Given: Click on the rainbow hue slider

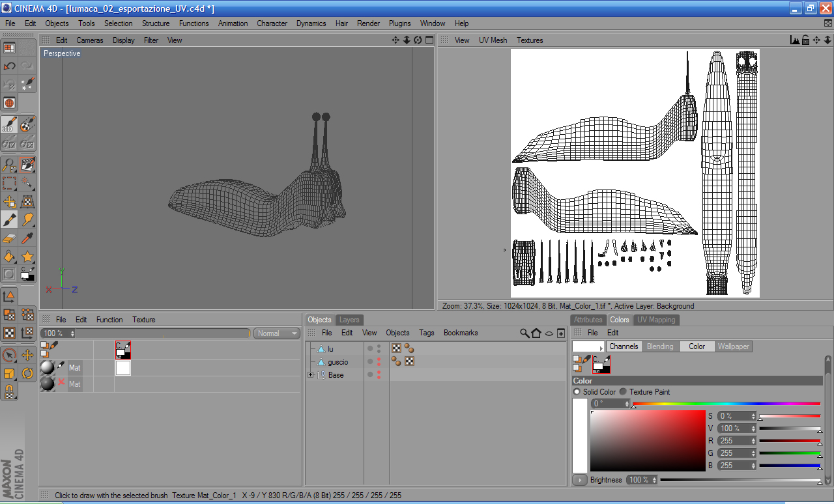Looking at the screenshot, I should 726,404.
